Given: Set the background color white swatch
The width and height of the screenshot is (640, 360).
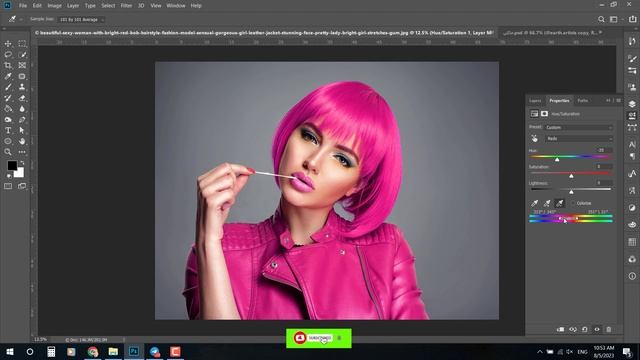Looking at the screenshot, I should tap(20, 173).
